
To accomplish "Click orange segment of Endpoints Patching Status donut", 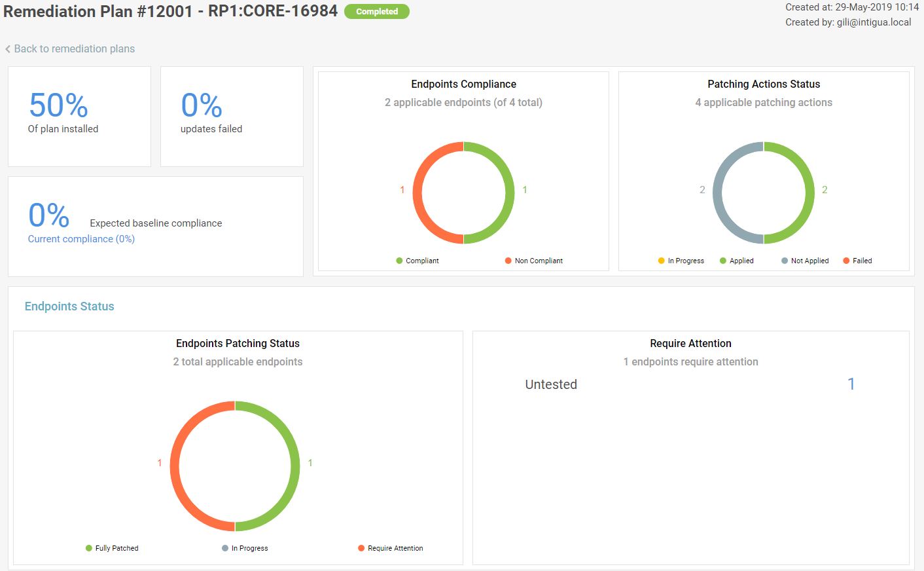I will point(175,466).
